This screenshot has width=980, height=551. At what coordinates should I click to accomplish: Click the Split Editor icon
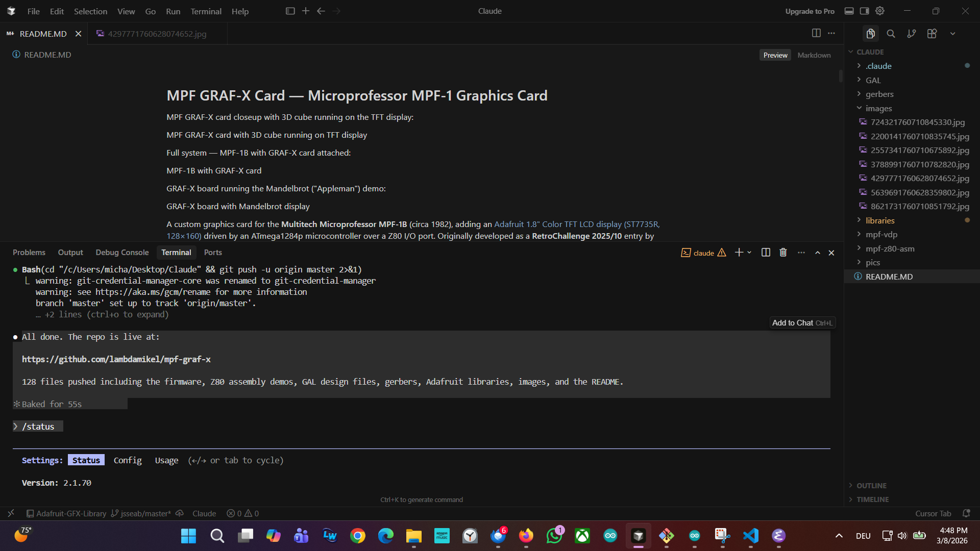816,33
